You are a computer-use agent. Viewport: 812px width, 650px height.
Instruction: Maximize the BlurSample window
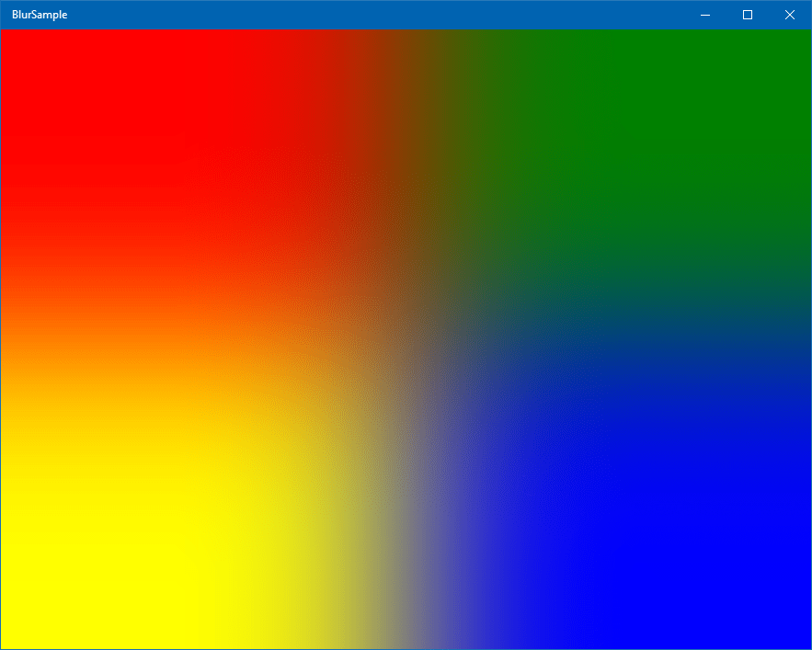[x=748, y=15]
